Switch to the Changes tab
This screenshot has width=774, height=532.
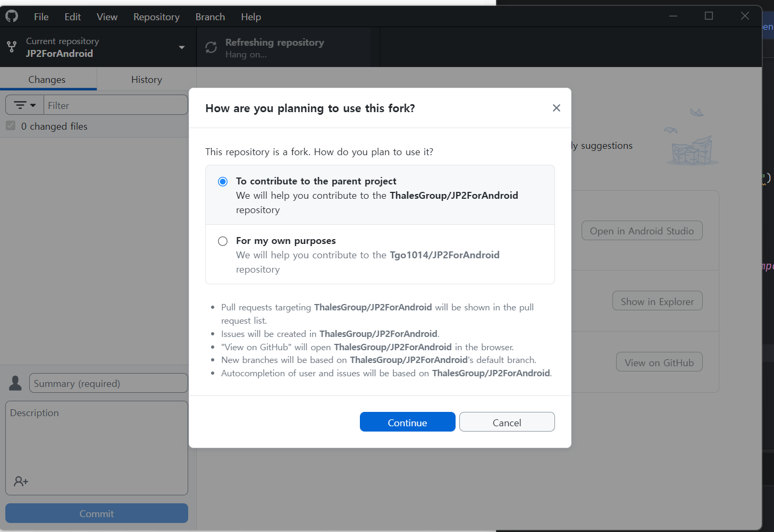point(48,79)
